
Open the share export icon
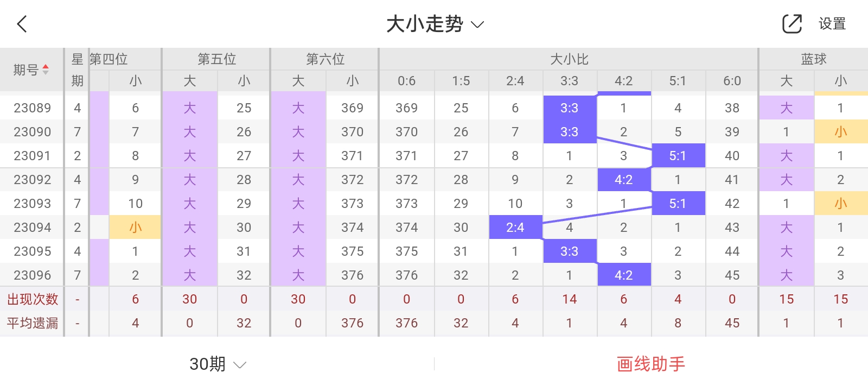point(792,24)
